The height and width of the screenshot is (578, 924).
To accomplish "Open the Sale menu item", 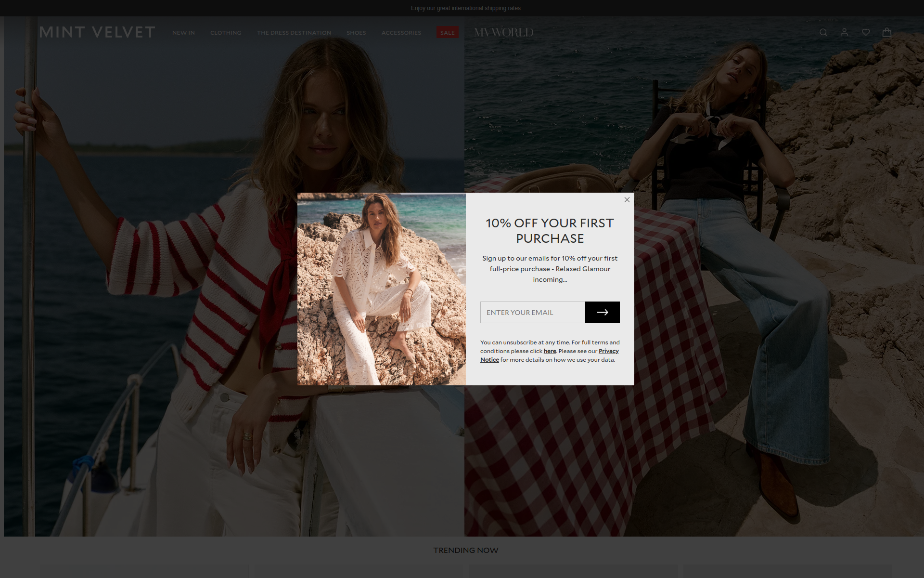I will (448, 32).
